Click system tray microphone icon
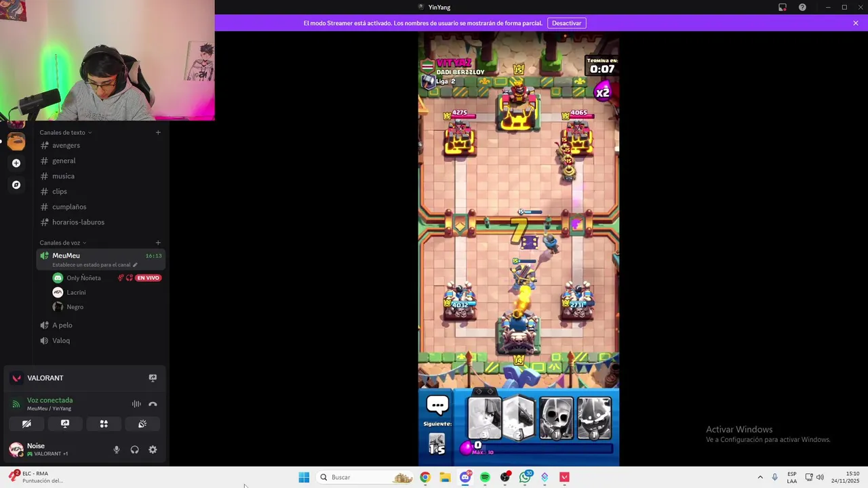The height and width of the screenshot is (488, 868). pyautogui.click(x=774, y=477)
